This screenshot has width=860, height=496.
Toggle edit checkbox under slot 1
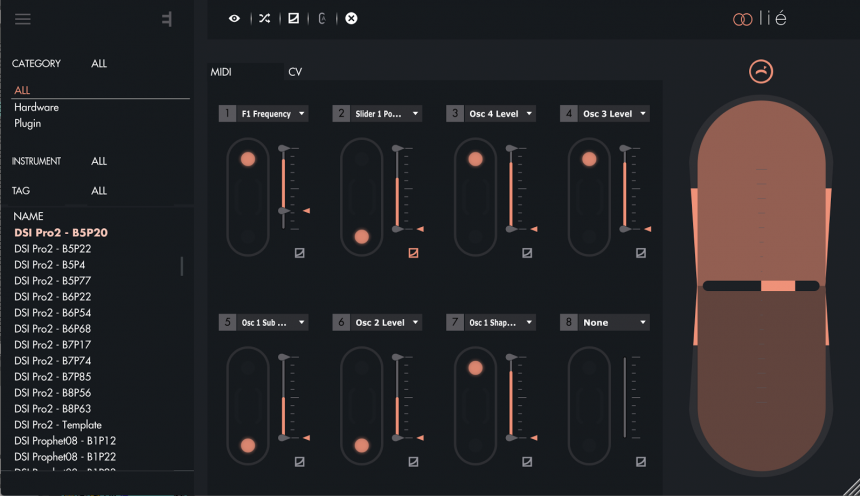299,253
